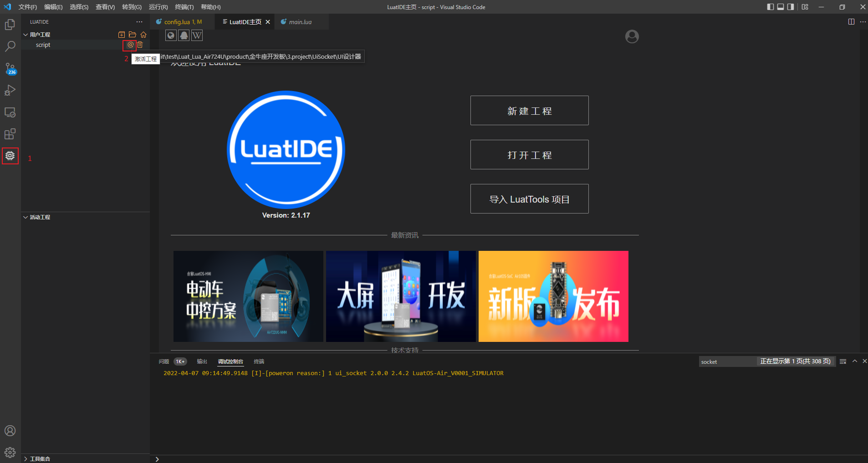868x463 pixels.
Task: Expand the debug console input chevron
Action: click(157, 459)
